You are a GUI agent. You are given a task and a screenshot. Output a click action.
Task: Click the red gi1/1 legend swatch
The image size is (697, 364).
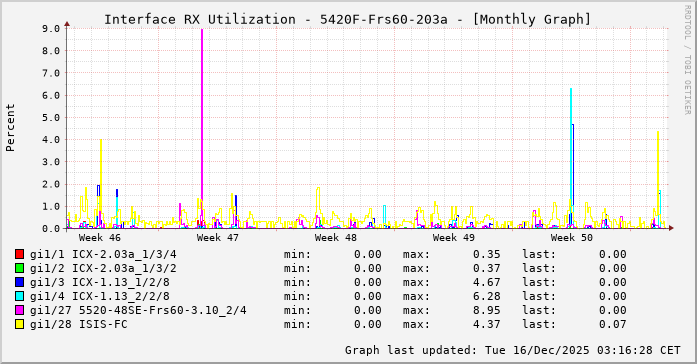[x=19, y=254]
